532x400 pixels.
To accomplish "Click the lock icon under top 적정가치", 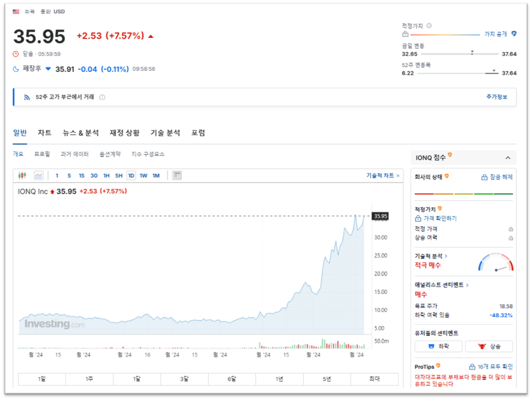I will click(405, 34).
